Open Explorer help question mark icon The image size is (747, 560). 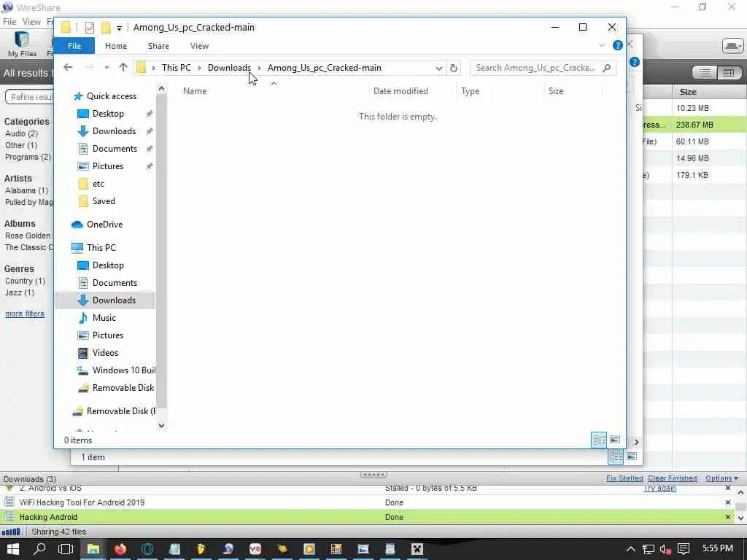617,46
